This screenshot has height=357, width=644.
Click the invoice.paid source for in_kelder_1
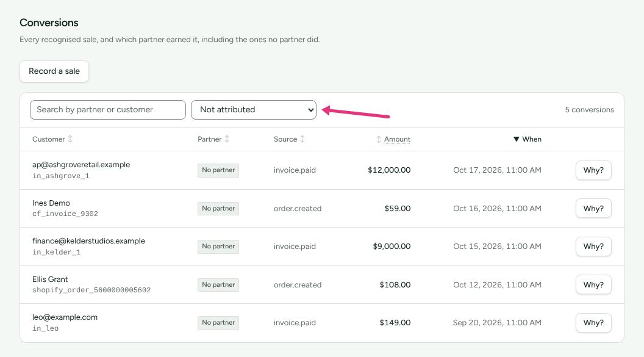[x=295, y=247]
